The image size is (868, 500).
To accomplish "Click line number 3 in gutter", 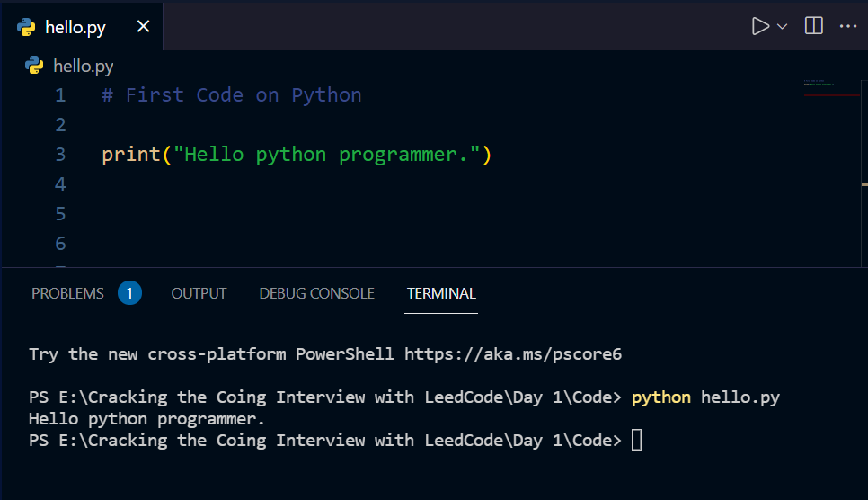I will [60, 154].
